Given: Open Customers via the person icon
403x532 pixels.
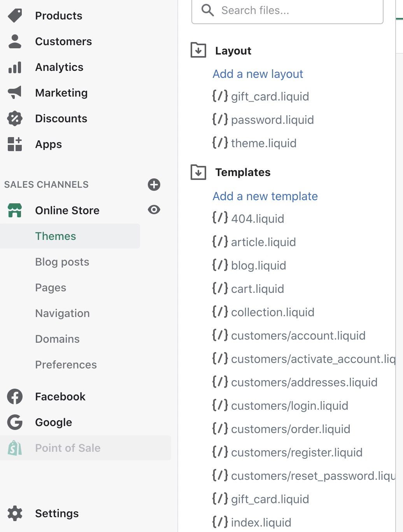Looking at the screenshot, I should [x=15, y=41].
